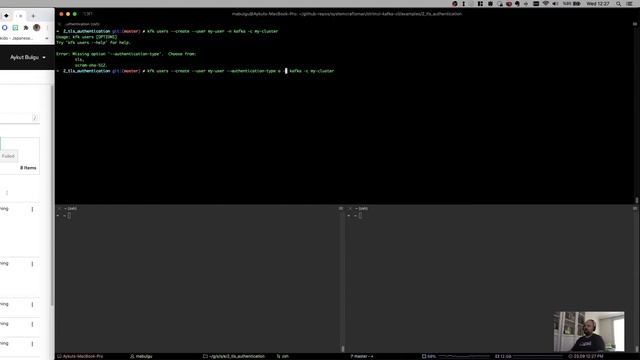Click the '8 Items' count text in browser
The image size is (640, 360).
pos(28,168)
